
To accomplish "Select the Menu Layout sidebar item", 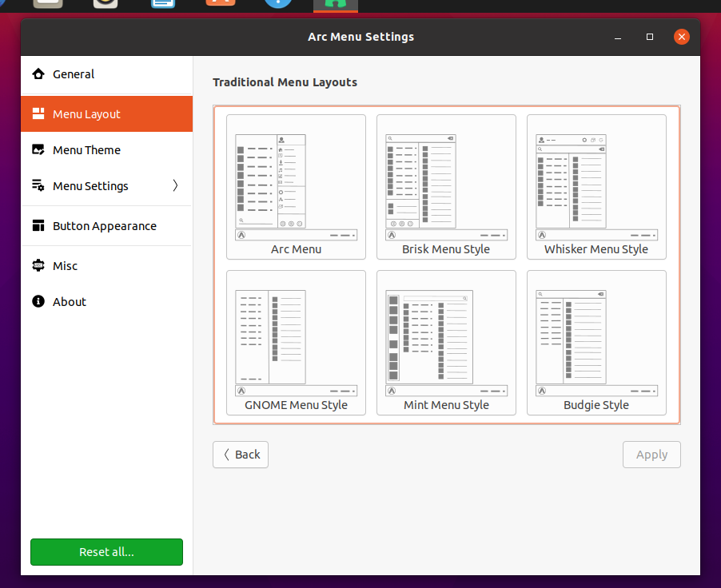I will 106,114.
